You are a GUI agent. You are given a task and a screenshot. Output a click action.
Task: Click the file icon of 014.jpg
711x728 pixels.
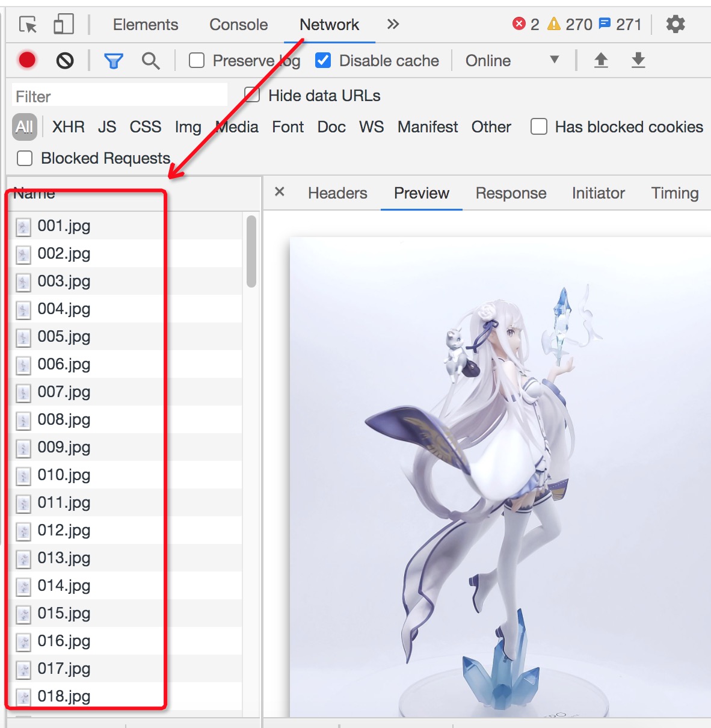click(23, 587)
